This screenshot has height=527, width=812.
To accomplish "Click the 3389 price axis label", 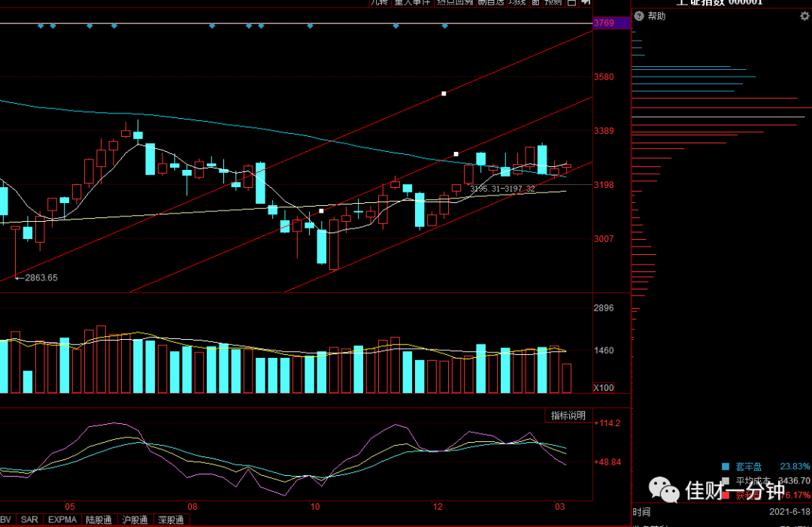I will (x=604, y=131).
